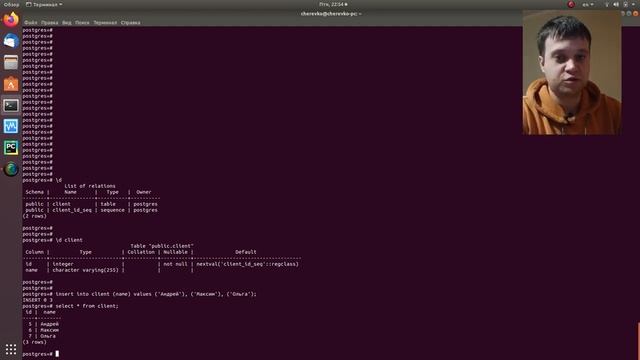This screenshot has width=640, height=360.
Task: Click the "character varying(255)" type
Action: [85, 270]
